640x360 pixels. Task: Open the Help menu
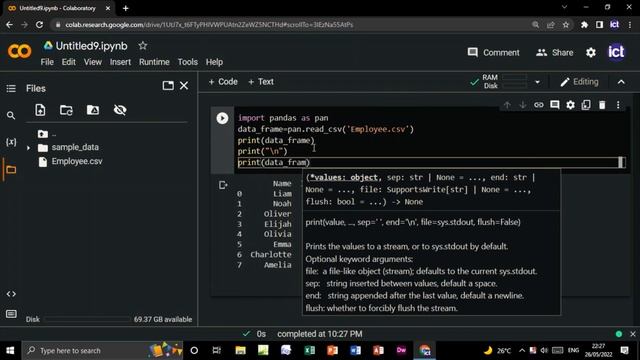click(x=214, y=62)
